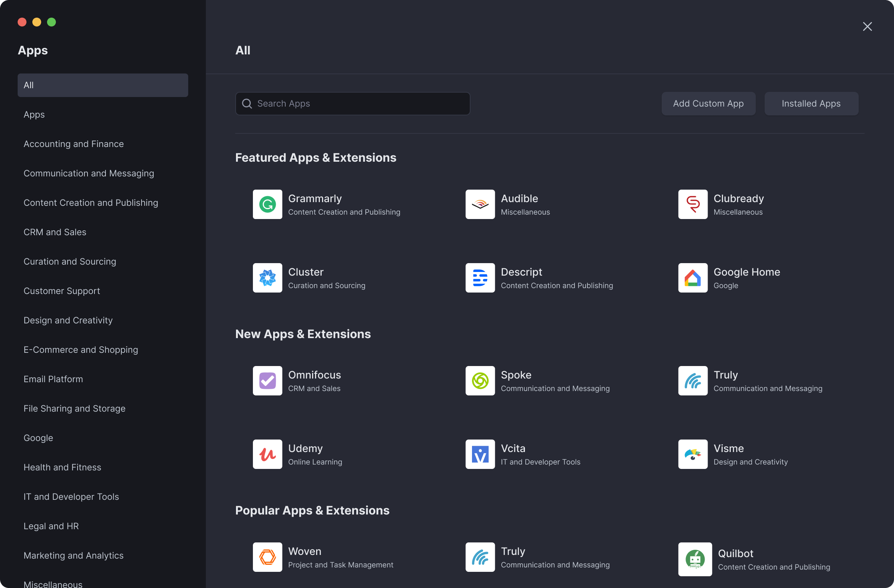Go to Marketing and Analytics category
This screenshot has width=894, height=588.
click(x=103, y=556)
